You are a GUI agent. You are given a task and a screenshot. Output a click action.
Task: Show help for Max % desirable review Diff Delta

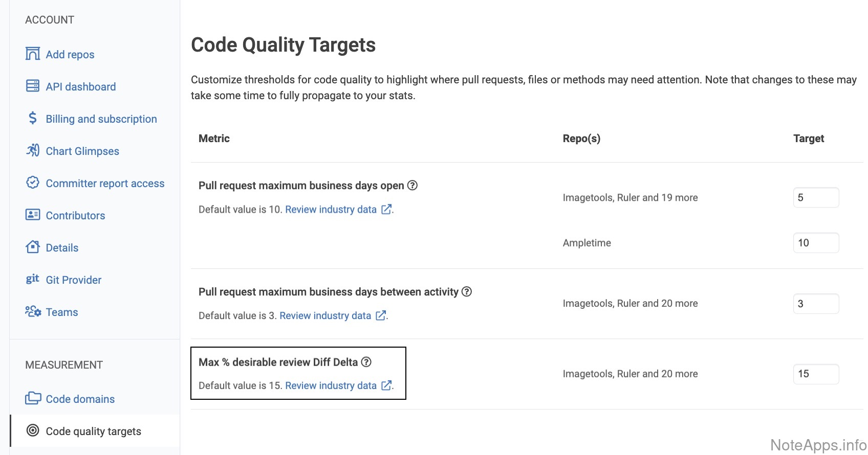[x=366, y=362]
